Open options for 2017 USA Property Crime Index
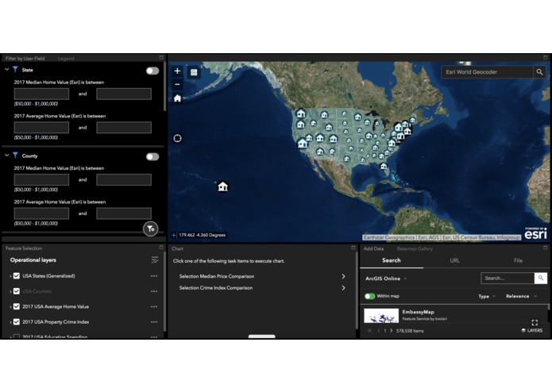This screenshot has width=552, height=392. click(x=154, y=322)
